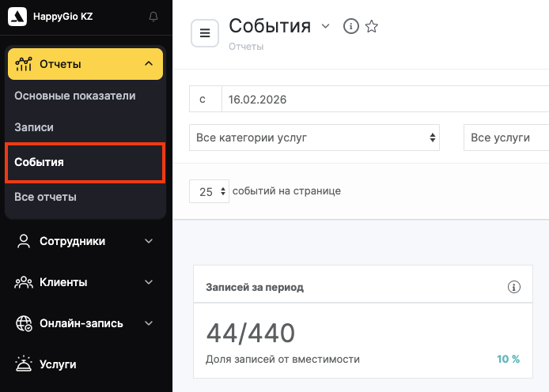Screen dimensions: 549x392
Task: Add События page to favorites star
Action: point(371,27)
